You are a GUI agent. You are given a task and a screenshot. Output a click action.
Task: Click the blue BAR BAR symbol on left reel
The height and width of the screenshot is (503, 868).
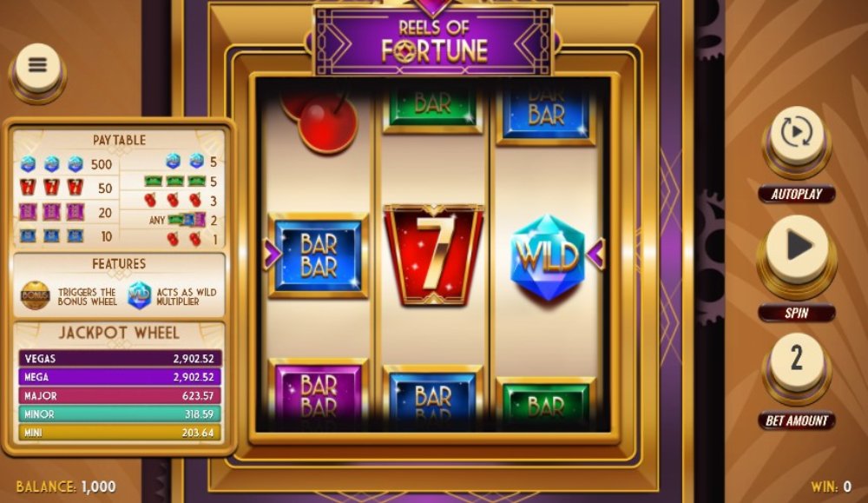(x=319, y=255)
